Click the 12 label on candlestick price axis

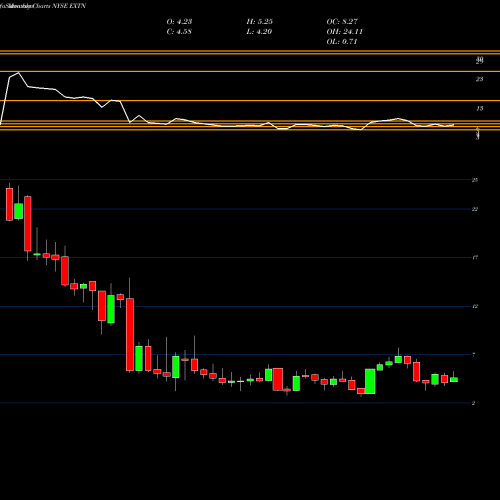click(475, 306)
